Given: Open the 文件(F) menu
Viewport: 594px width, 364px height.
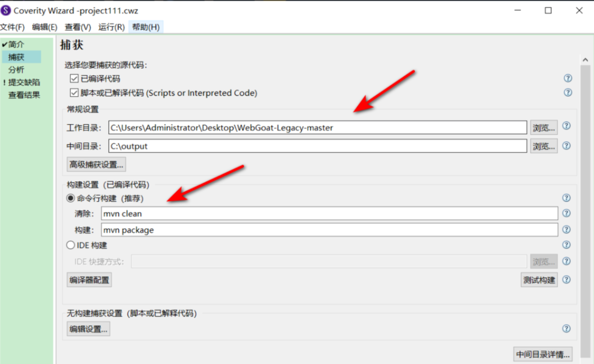Looking at the screenshot, I should (12, 27).
